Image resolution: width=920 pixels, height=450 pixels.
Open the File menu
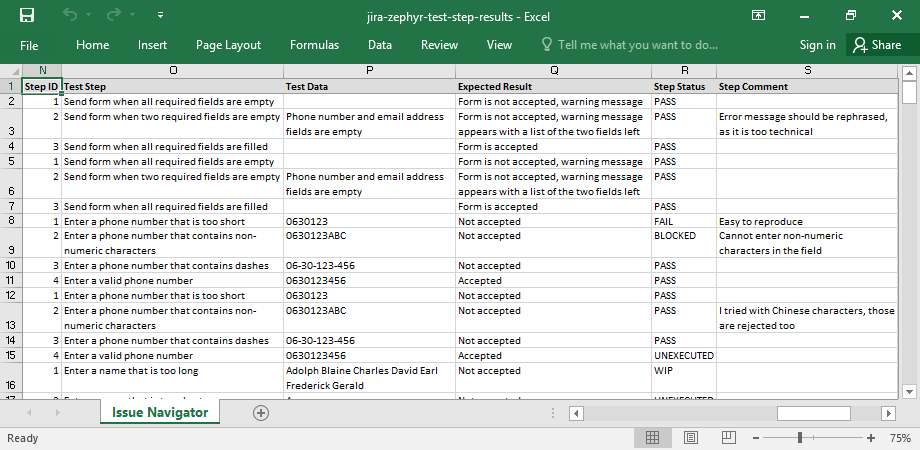(29, 45)
